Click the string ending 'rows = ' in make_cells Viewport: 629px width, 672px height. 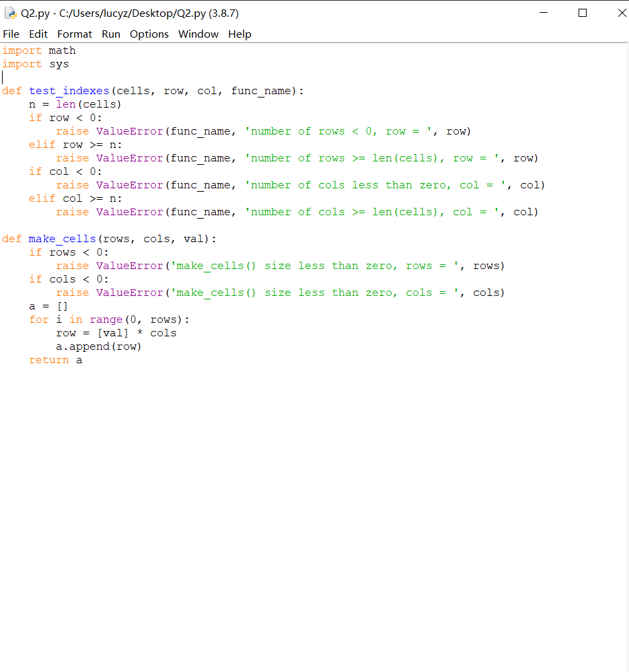tap(315, 266)
